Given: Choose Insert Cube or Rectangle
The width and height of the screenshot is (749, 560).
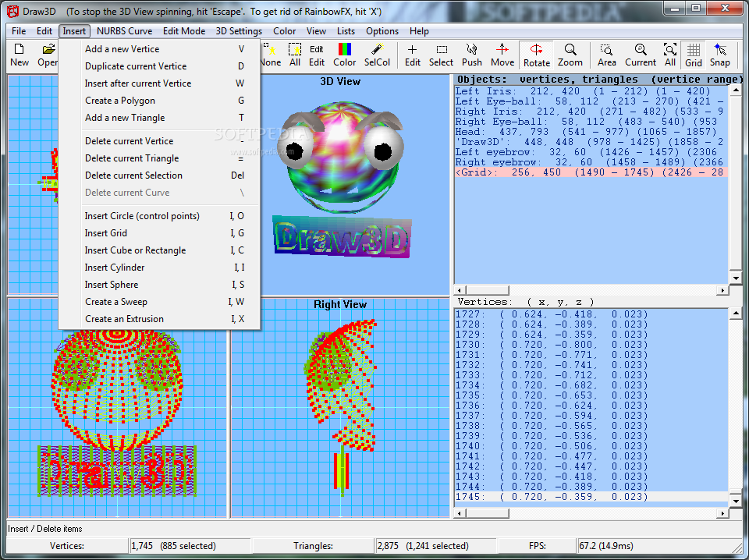Looking at the screenshot, I should click(159, 250).
